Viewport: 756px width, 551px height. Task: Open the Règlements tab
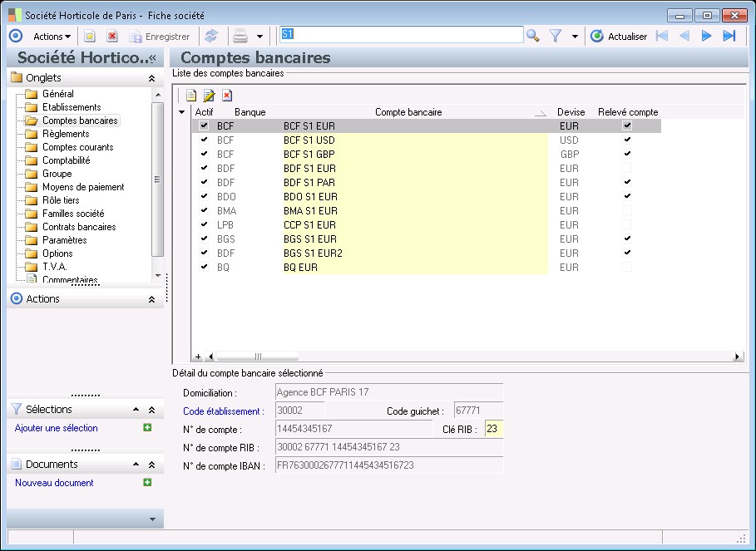coord(66,134)
